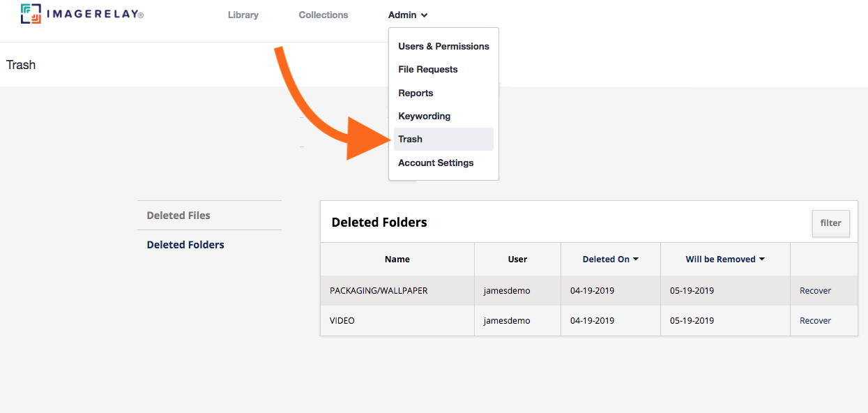Open Users & Permissions menu item
Image resolution: width=868 pixels, height=413 pixels.
(443, 46)
